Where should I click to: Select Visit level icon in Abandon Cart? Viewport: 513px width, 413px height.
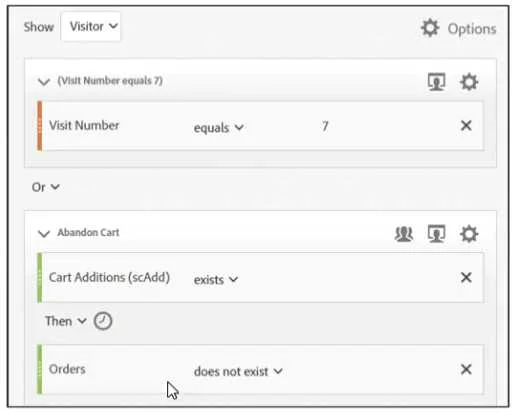pos(436,234)
